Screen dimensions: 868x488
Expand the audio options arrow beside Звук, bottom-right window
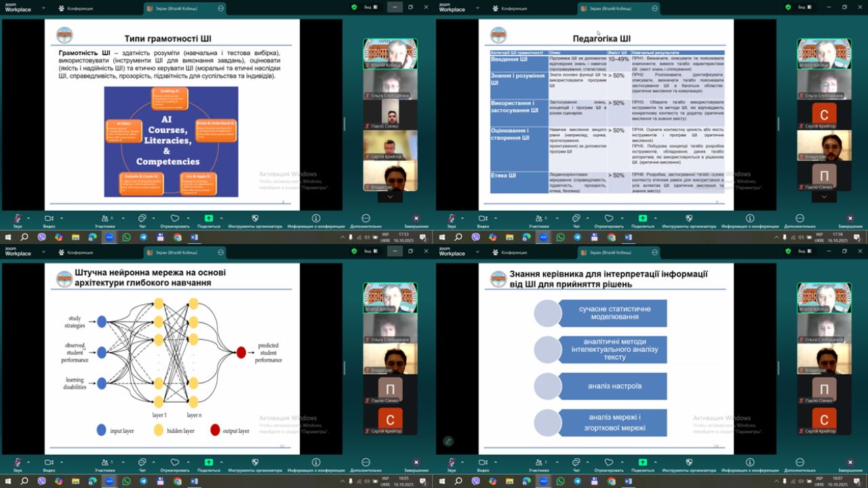(x=465, y=462)
